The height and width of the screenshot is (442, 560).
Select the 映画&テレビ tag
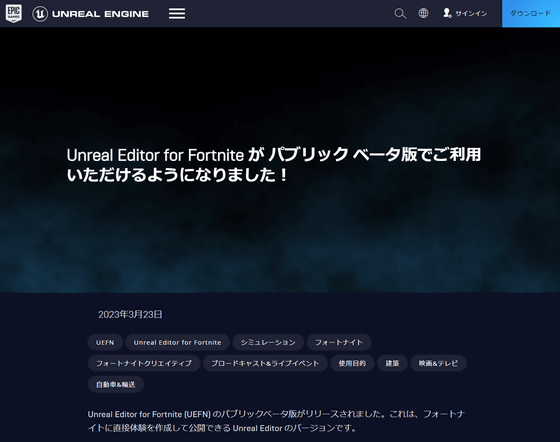[x=438, y=363]
